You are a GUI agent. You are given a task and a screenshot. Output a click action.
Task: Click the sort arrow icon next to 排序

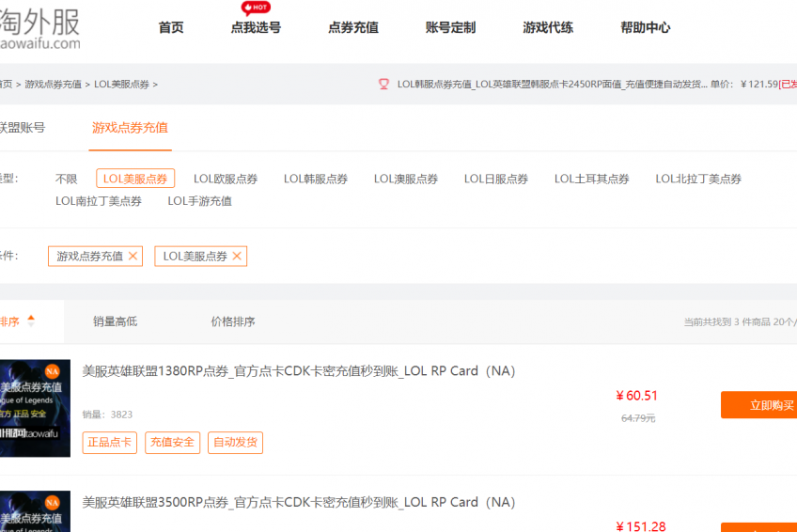[31, 321]
